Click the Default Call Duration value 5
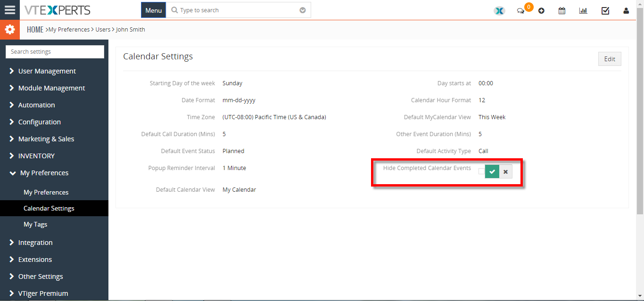The width and height of the screenshot is (644, 301). tap(224, 134)
